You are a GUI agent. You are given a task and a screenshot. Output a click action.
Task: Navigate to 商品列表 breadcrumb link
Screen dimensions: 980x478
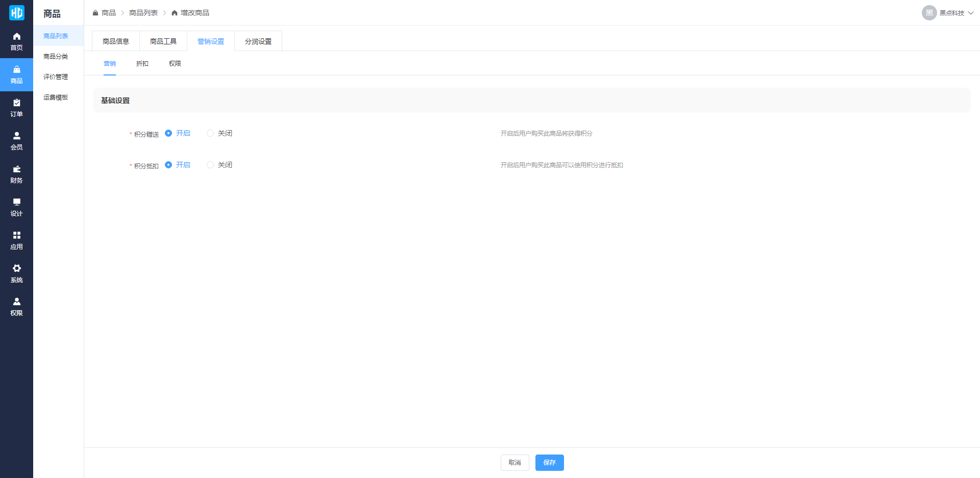tap(143, 13)
